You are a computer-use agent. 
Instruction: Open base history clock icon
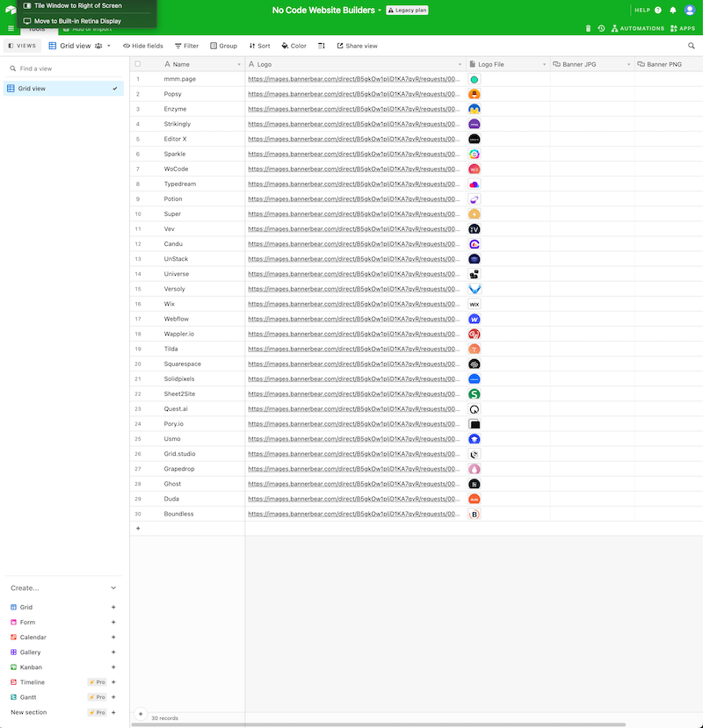pyautogui.click(x=601, y=29)
